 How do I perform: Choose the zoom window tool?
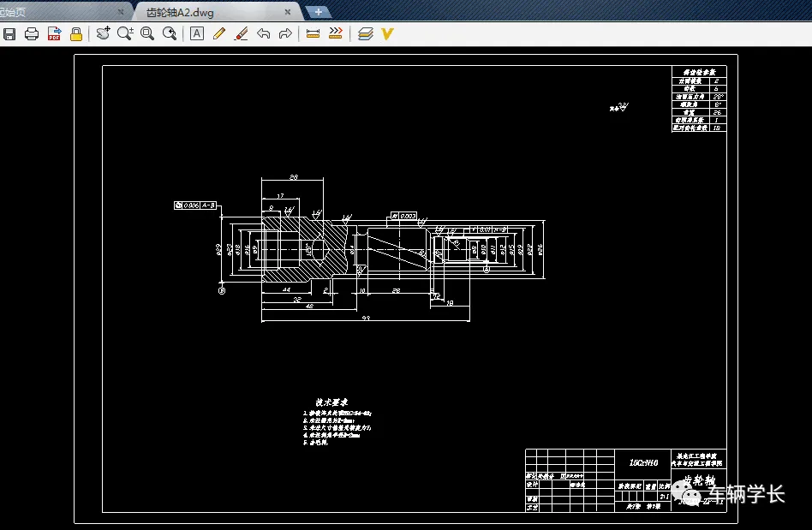147,34
